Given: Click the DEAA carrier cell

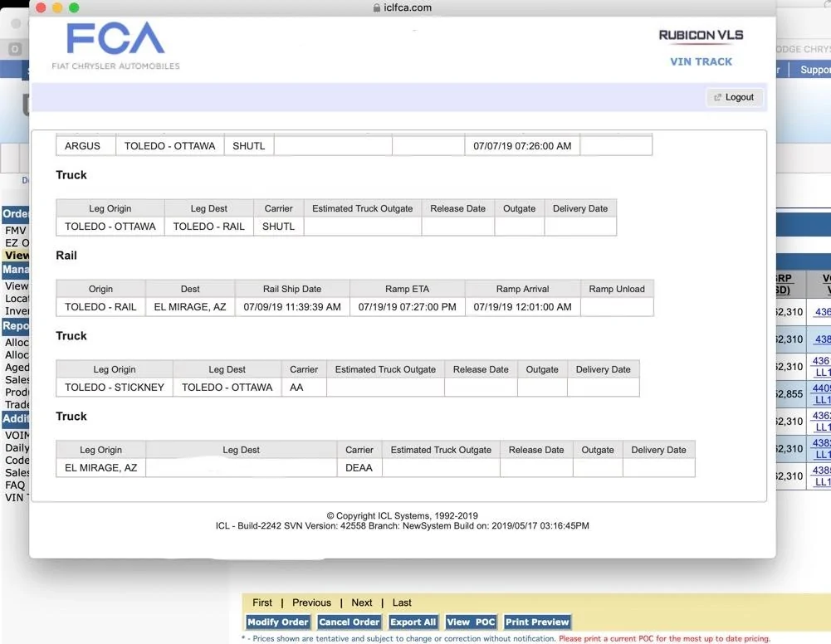Looking at the screenshot, I should tap(359, 467).
